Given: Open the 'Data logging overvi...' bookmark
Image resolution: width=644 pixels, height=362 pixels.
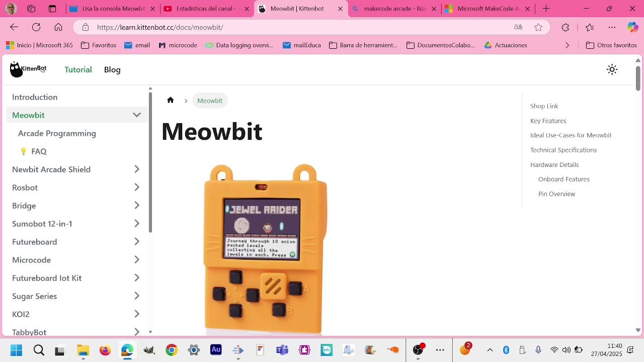Looking at the screenshot, I should tap(239, 45).
